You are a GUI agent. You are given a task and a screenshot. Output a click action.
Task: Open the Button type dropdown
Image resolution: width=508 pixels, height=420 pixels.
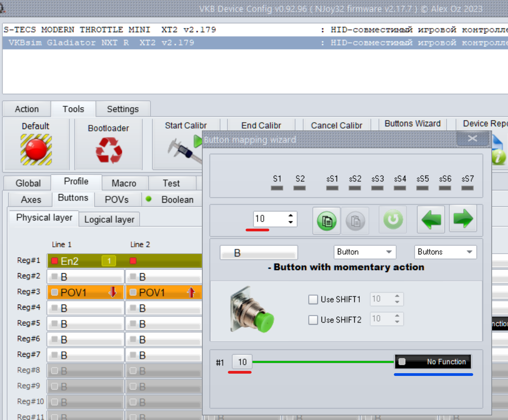pos(365,252)
